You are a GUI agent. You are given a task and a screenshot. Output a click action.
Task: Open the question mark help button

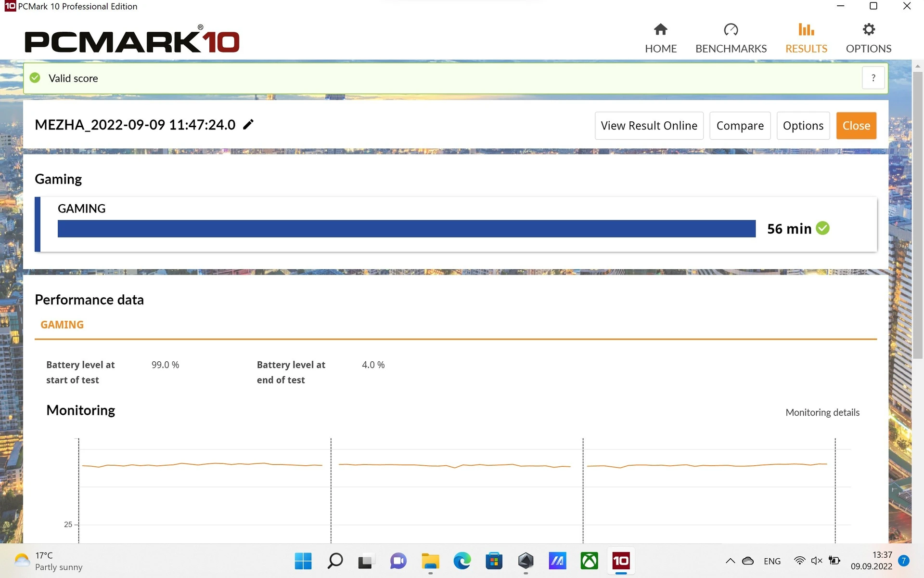coord(873,78)
